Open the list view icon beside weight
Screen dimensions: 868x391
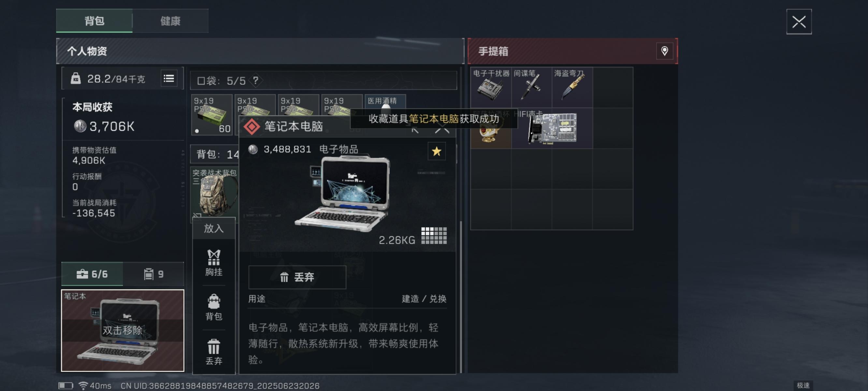point(169,79)
